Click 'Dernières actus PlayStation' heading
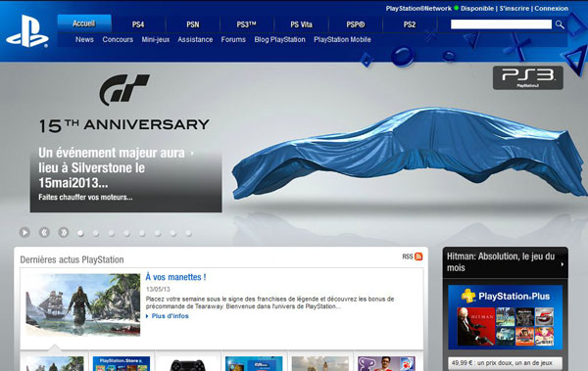This screenshot has height=371, width=588. pyautogui.click(x=72, y=259)
